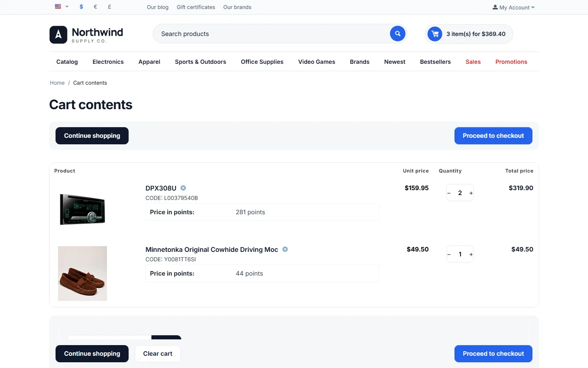Image resolution: width=588 pixels, height=368 pixels.
Task: Click the Minnetonka moccasin shoe thumbnail
Action: coord(82,274)
